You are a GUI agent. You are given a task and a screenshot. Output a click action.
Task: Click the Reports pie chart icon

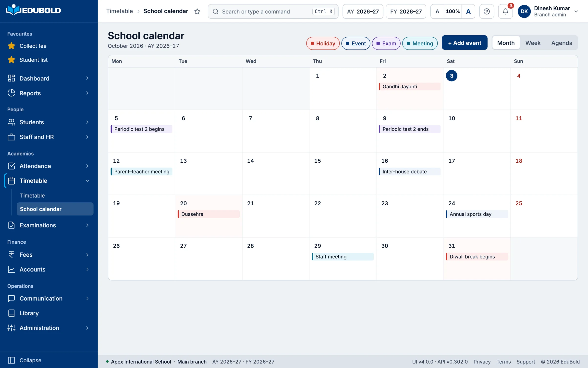(x=11, y=93)
